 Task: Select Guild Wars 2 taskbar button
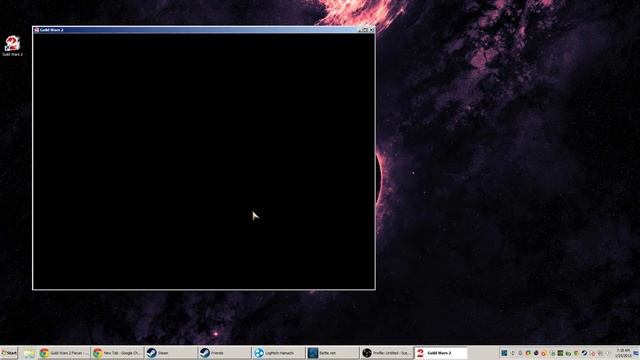point(440,353)
